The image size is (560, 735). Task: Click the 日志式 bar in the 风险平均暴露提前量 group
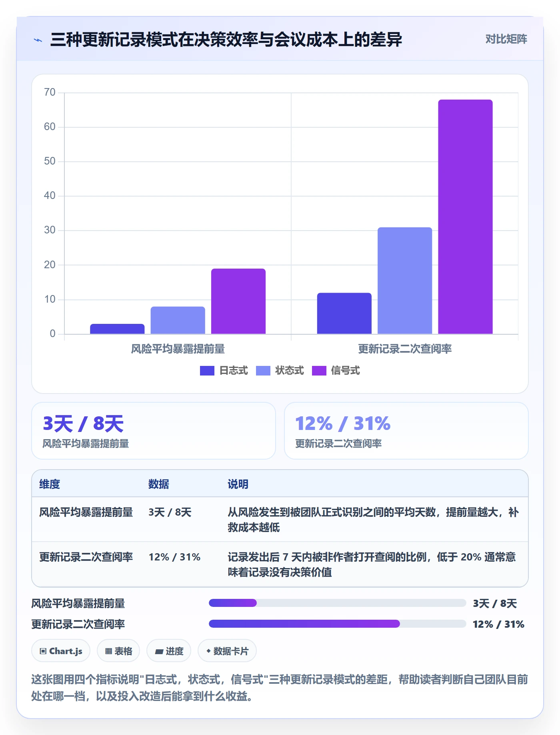[117, 329]
